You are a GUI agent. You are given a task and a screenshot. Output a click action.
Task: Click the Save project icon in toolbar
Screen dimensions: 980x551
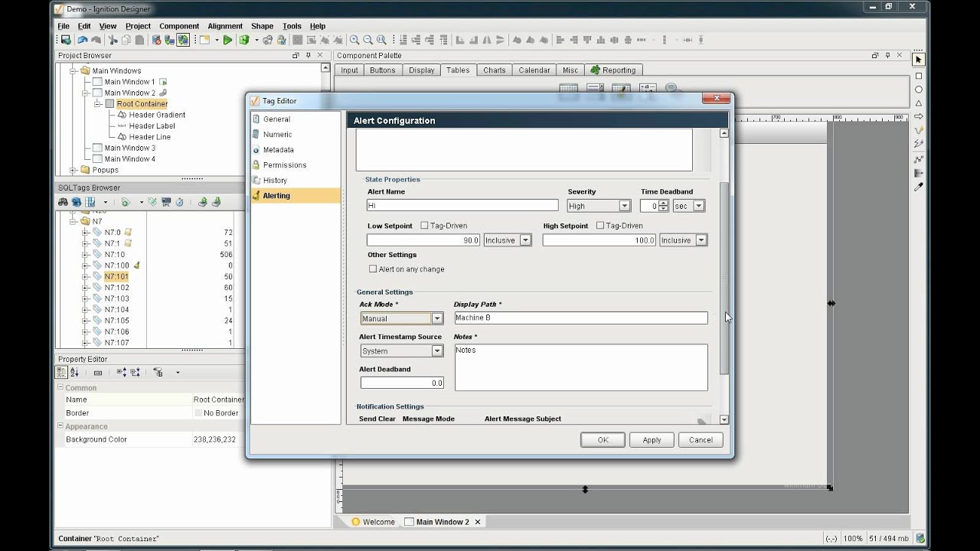(66, 40)
